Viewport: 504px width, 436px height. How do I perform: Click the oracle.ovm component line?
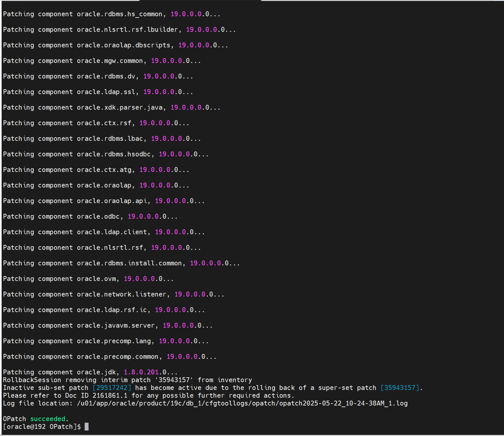pos(88,279)
